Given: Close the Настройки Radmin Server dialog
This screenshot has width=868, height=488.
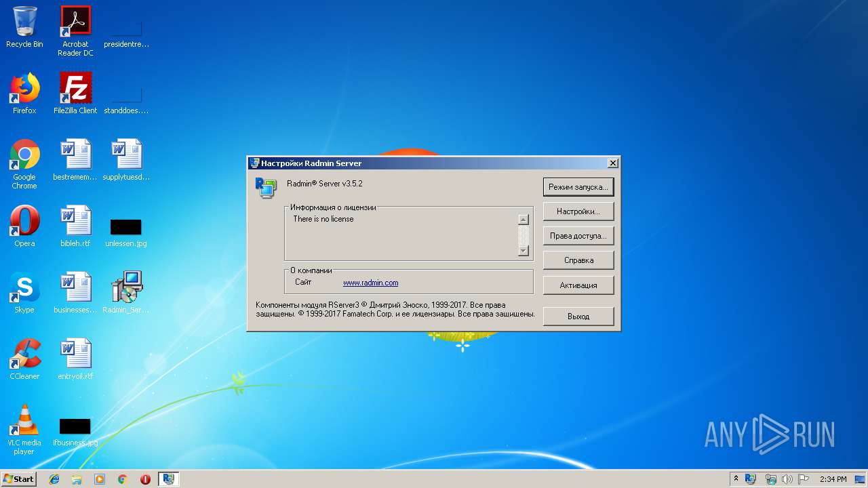Looking at the screenshot, I should (x=612, y=163).
